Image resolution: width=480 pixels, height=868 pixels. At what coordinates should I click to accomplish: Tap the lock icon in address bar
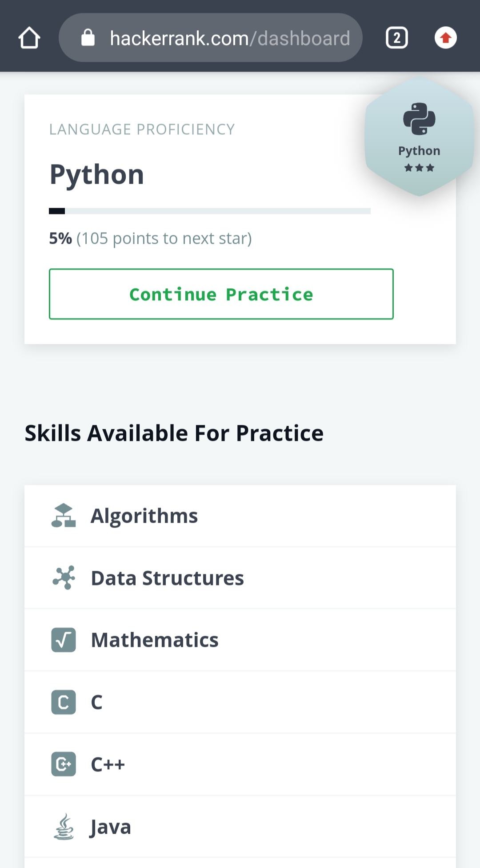coord(88,38)
